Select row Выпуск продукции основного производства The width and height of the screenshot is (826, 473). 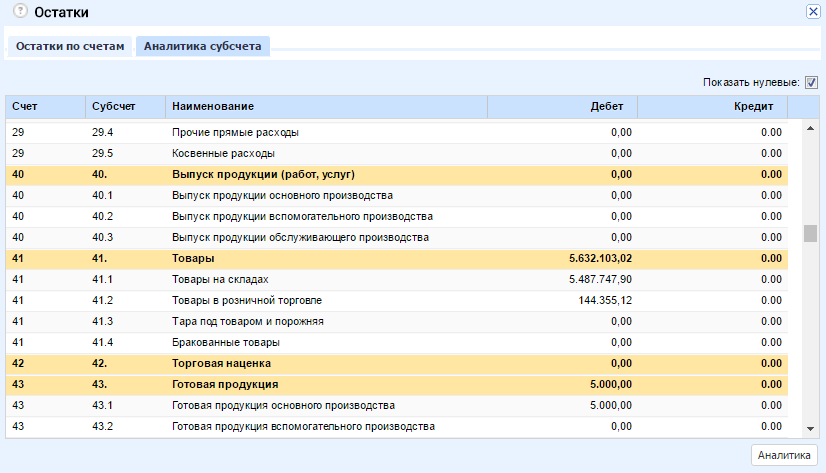click(397, 195)
